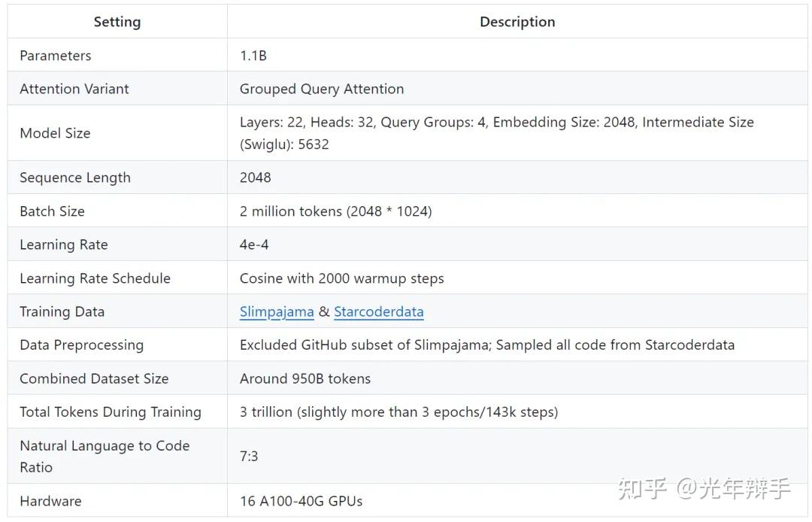The height and width of the screenshot is (522, 812).
Task: Open the Slimpajama dataset link
Action: [276, 311]
